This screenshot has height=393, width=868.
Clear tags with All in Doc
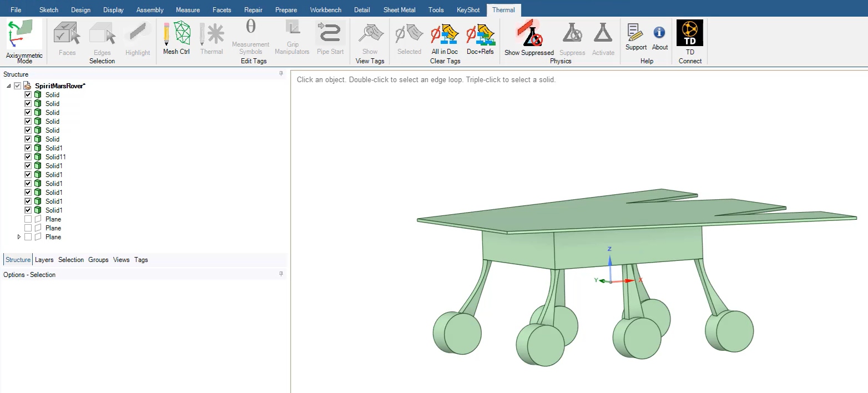tap(444, 38)
